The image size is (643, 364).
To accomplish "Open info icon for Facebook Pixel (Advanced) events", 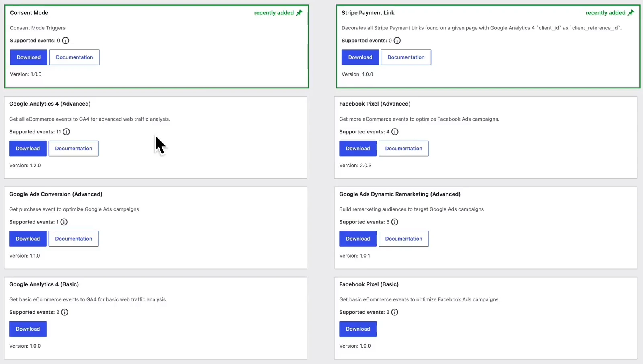I will point(395,132).
